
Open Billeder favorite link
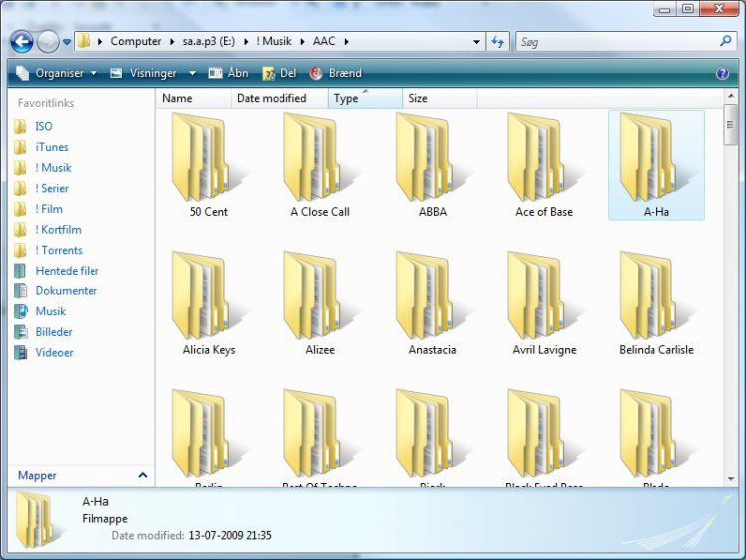tap(44, 331)
